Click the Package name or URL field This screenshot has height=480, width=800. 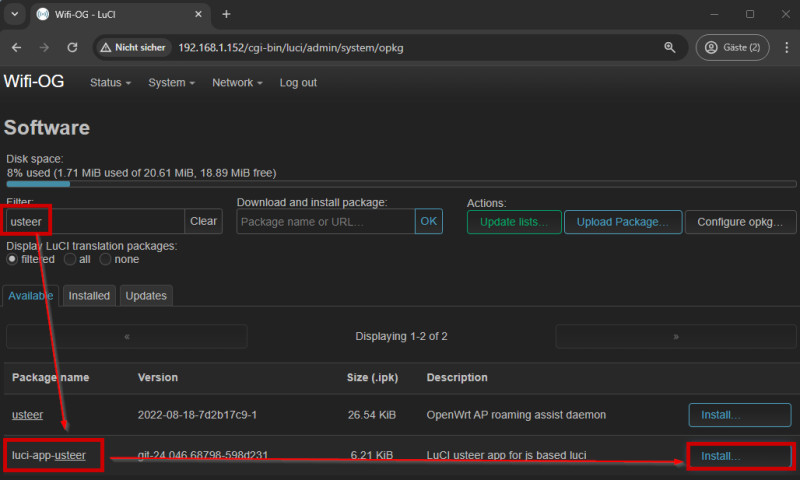coord(326,221)
